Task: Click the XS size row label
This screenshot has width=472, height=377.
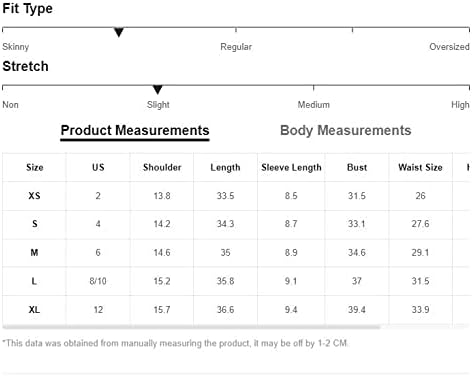Action: click(34, 196)
